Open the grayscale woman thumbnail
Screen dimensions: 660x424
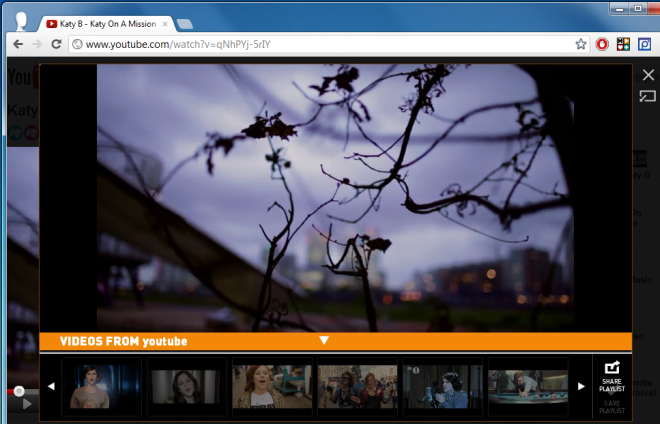coord(186,387)
